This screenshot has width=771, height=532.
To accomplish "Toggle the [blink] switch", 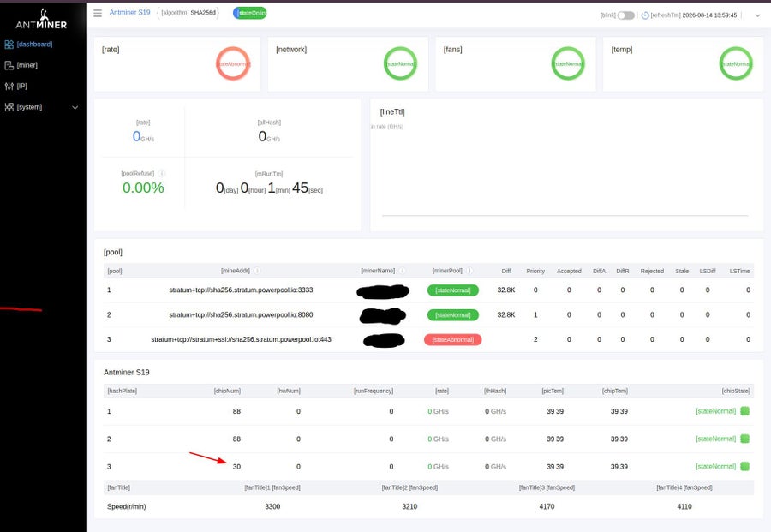I will coord(626,15).
